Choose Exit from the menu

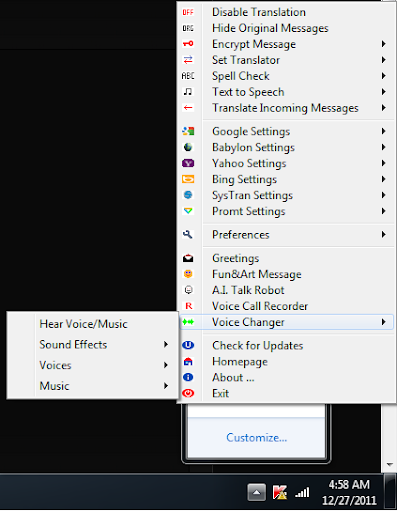tap(286, 393)
